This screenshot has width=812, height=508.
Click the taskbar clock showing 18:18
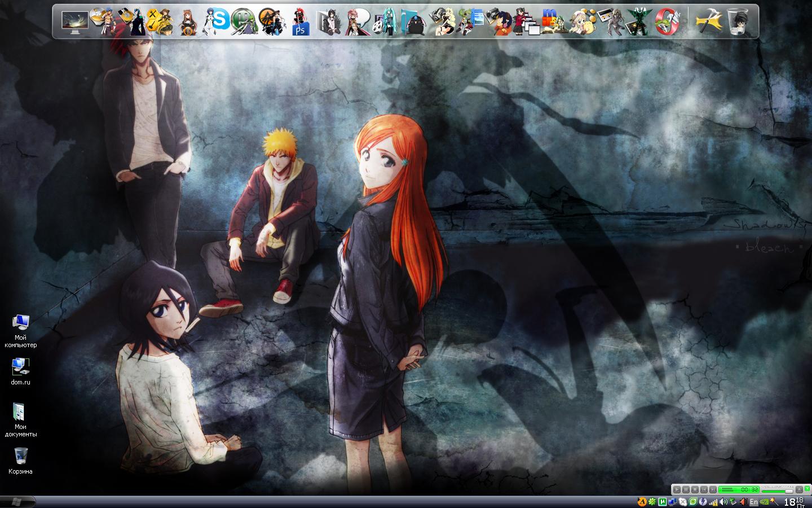tap(795, 501)
